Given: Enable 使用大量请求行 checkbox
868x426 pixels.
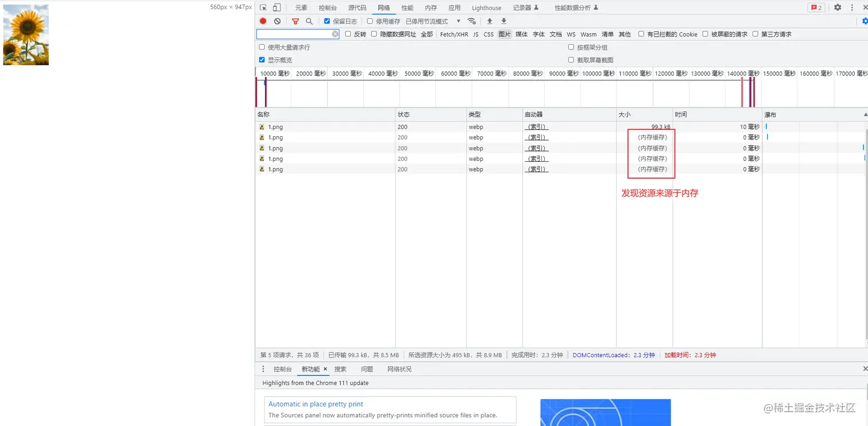Looking at the screenshot, I should click(x=262, y=47).
